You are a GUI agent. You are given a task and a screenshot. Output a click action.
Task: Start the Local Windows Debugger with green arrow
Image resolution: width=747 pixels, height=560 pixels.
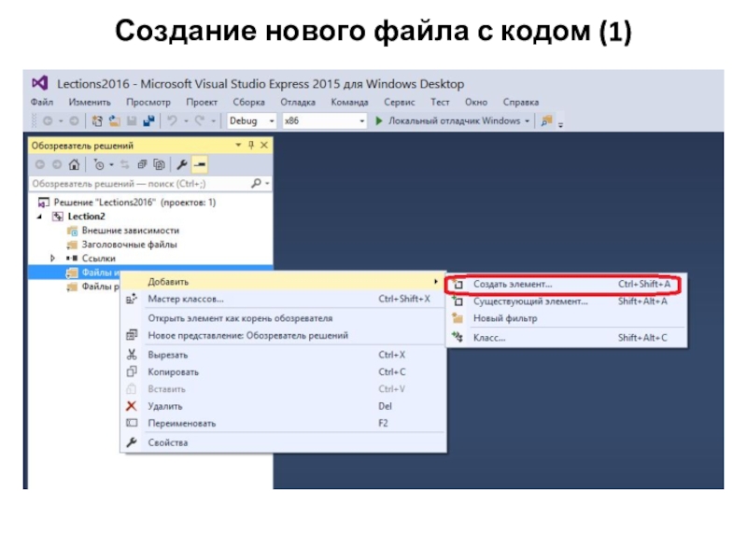[x=379, y=121]
